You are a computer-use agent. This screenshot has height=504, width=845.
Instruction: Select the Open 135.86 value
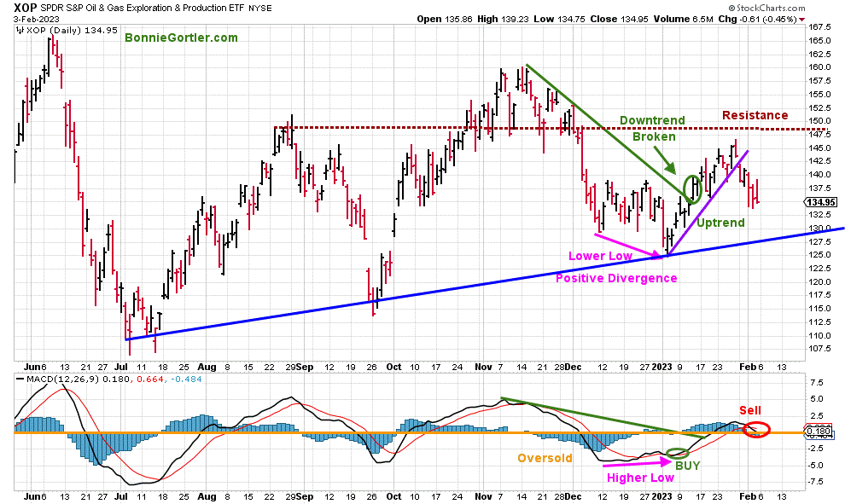coord(445,19)
